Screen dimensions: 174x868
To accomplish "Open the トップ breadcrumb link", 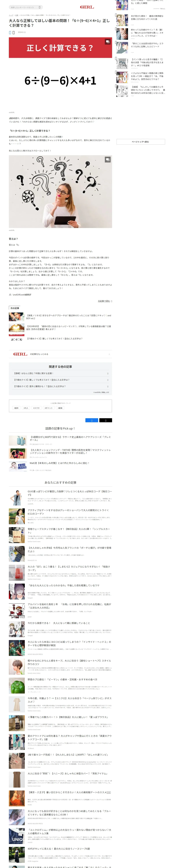I will point(11,15).
